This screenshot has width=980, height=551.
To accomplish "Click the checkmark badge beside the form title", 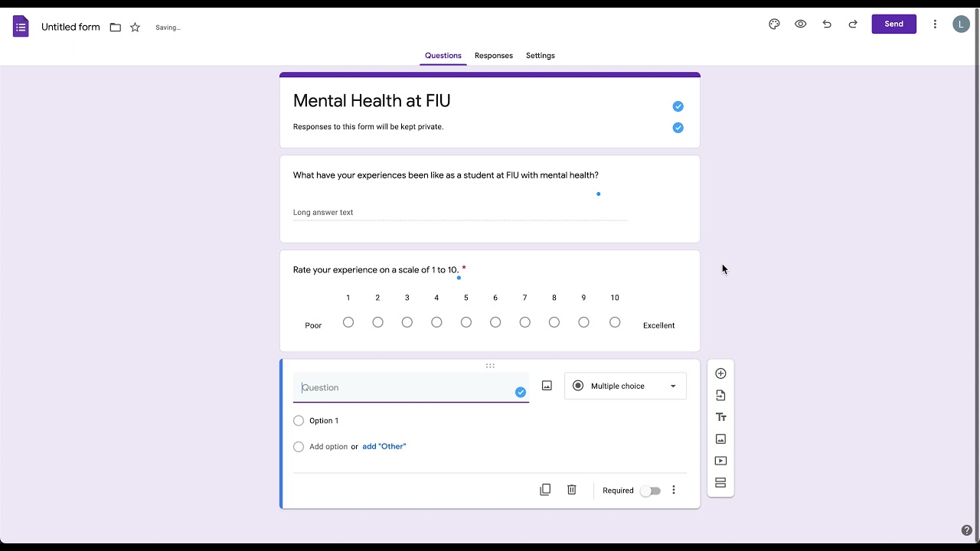I will pyautogui.click(x=678, y=106).
